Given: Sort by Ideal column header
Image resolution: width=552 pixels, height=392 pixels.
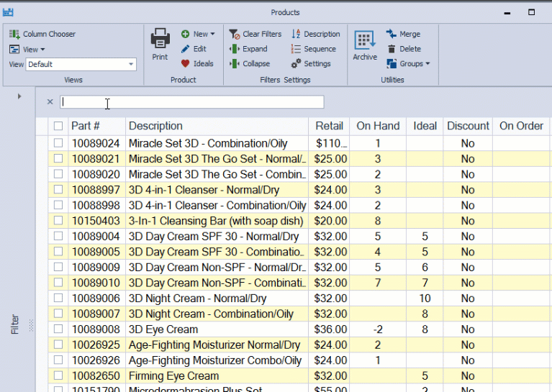Looking at the screenshot, I should pyautogui.click(x=425, y=126).
